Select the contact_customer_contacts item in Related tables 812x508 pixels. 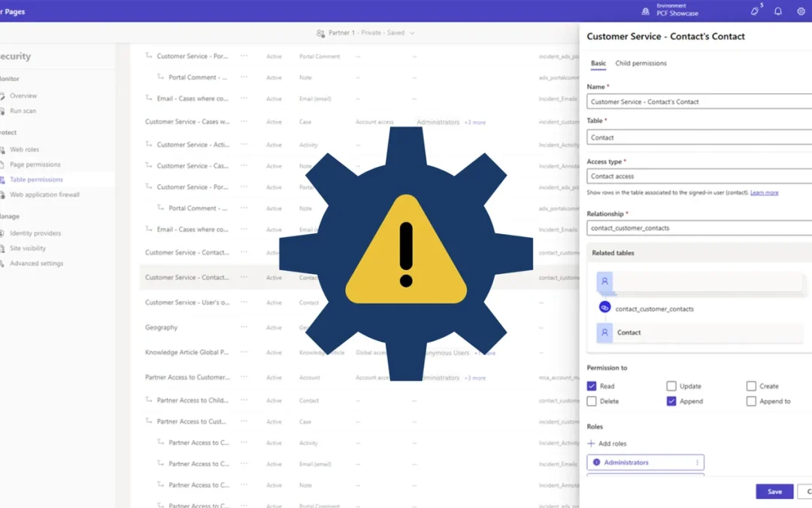pos(654,309)
